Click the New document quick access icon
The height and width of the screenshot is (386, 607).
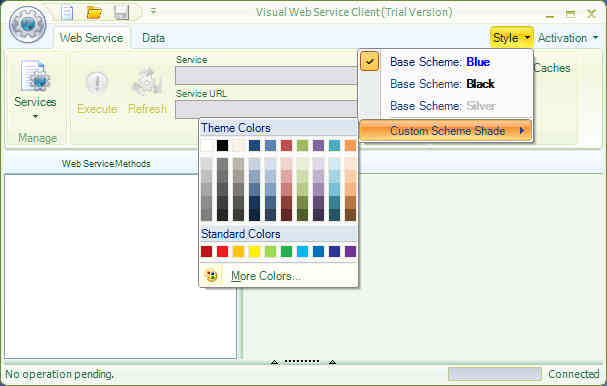[67, 13]
